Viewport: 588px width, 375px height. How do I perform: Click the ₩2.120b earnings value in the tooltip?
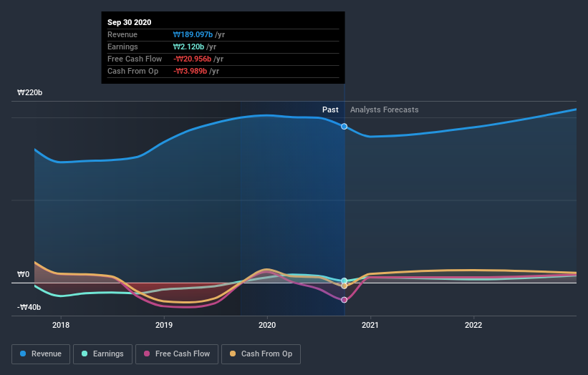tap(188, 47)
